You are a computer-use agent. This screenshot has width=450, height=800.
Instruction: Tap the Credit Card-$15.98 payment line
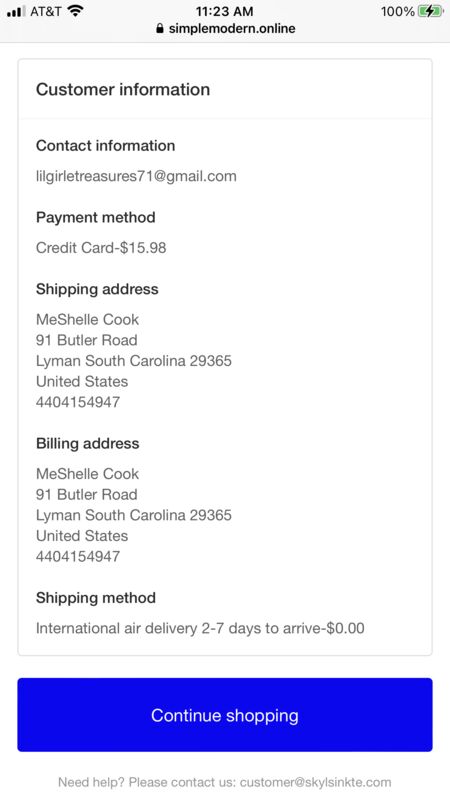coord(101,248)
